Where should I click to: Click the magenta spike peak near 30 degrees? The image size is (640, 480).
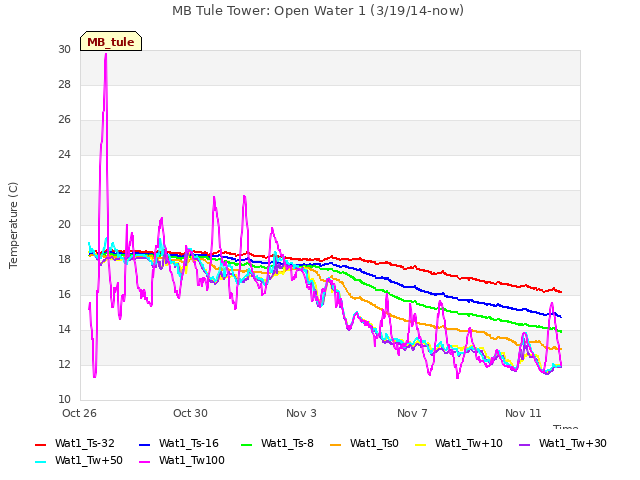pos(106,55)
